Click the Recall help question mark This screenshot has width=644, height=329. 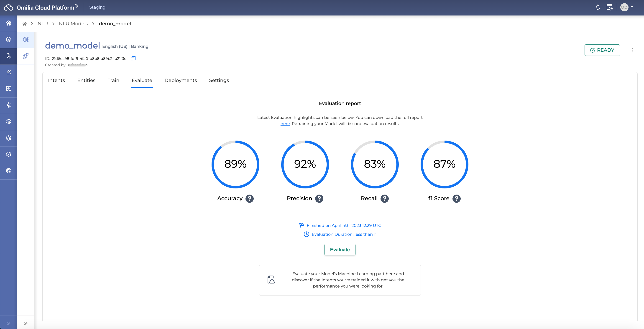click(x=384, y=199)
